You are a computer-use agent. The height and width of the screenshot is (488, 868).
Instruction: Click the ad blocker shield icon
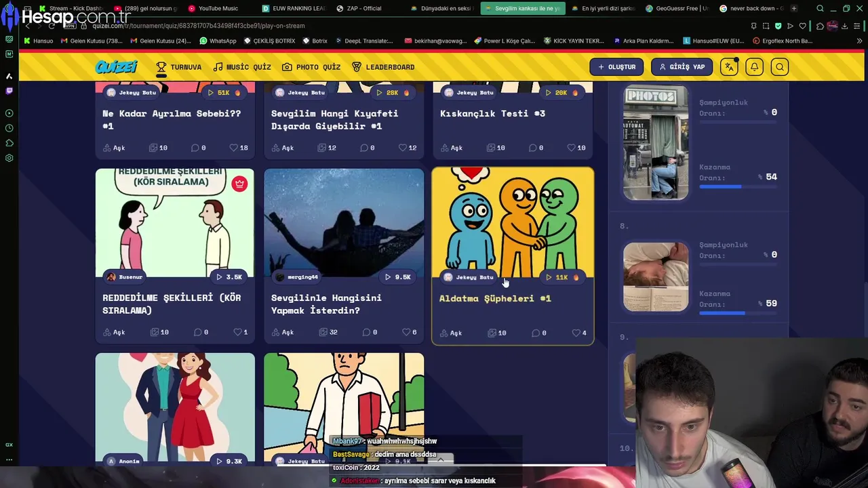click(778, 26)
